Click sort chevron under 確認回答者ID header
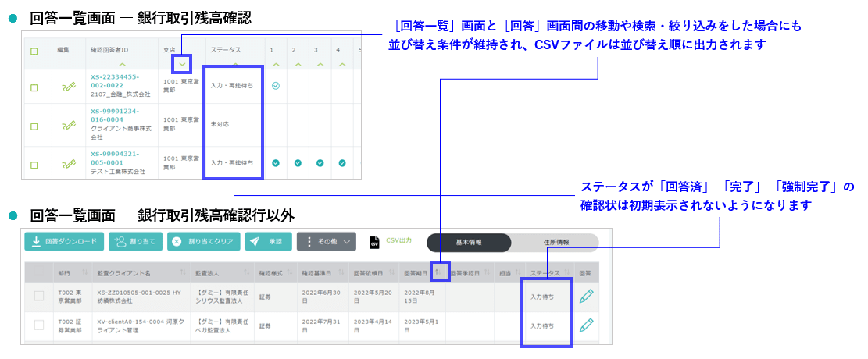 point(120,65)
